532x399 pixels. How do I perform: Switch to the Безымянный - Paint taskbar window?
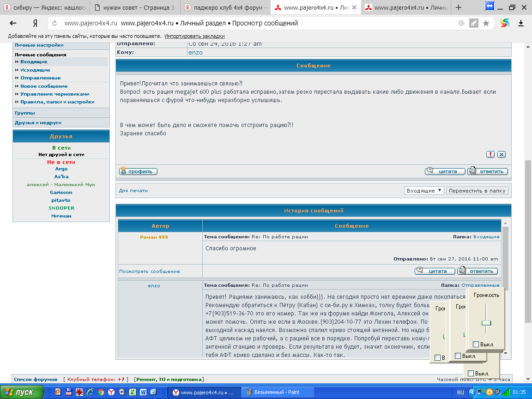[277, 392]
